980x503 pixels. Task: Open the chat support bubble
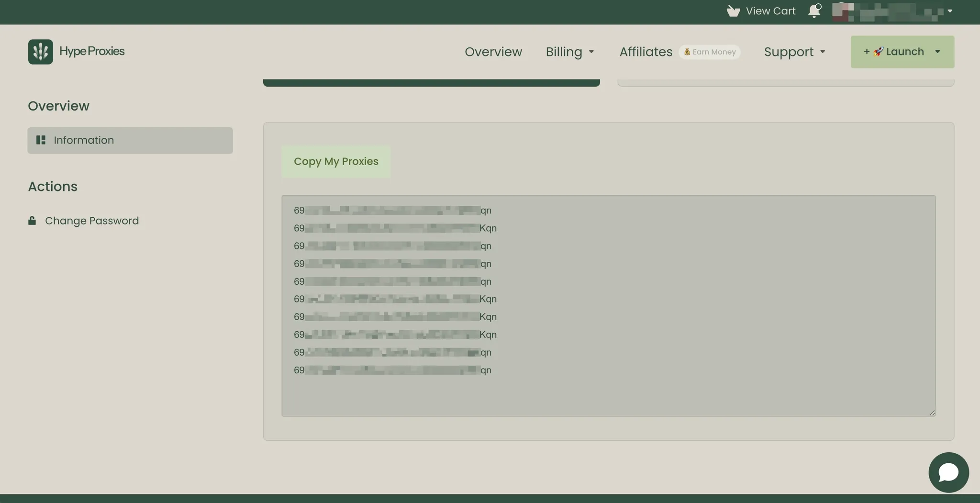pos(948,472)
